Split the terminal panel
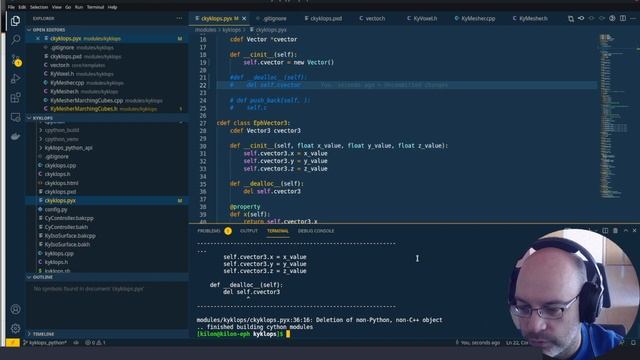This screenshot has height=360, width=640. (x=605, y=231)
